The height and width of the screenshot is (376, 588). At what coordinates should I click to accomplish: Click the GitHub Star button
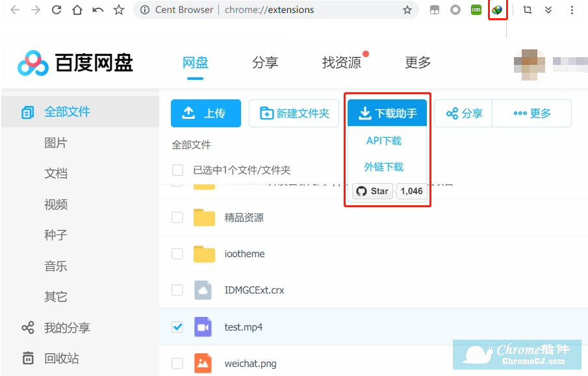tap(372, 191)
